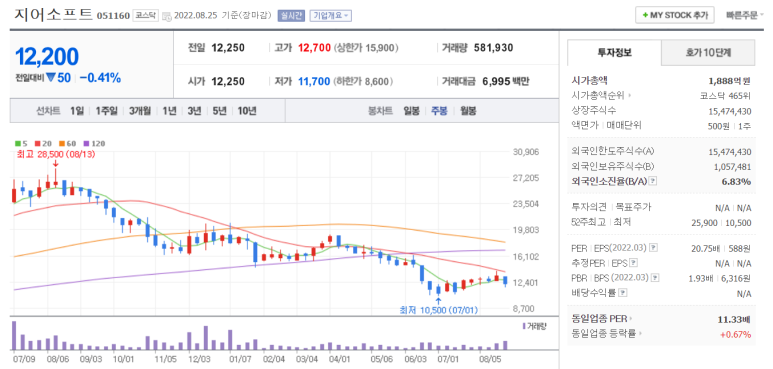Open the 동일업종 등락률 link
This screenshot has height=369, width=773.
coord(607,334)
